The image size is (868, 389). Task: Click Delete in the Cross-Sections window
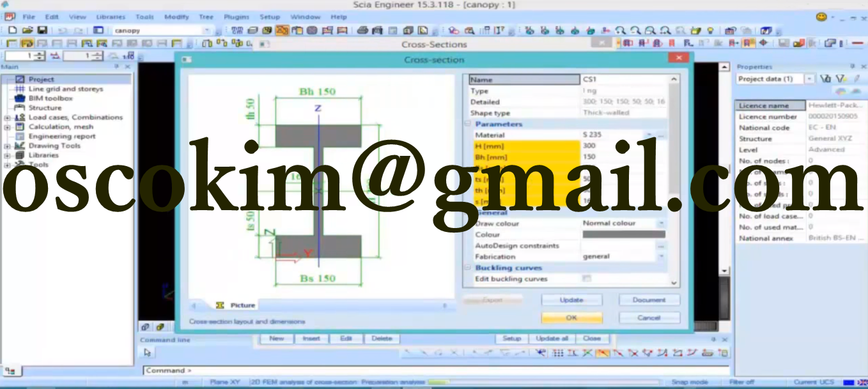coord(382,339)
